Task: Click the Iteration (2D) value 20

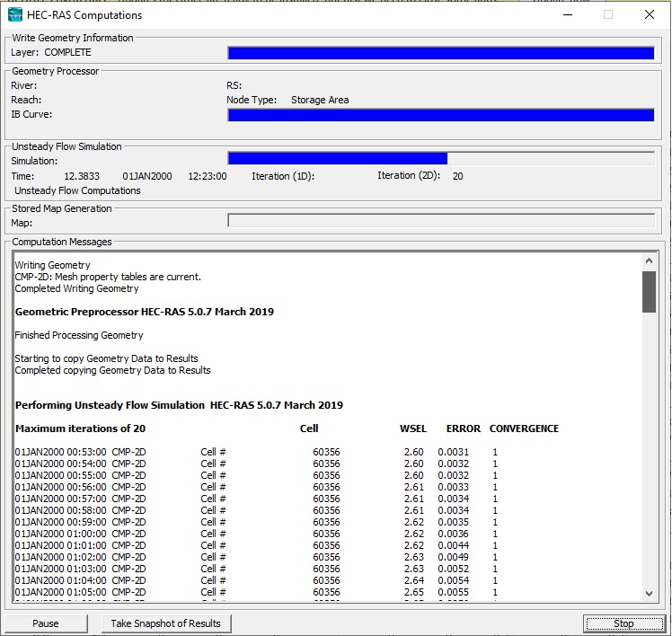Action: pos(457,176)
